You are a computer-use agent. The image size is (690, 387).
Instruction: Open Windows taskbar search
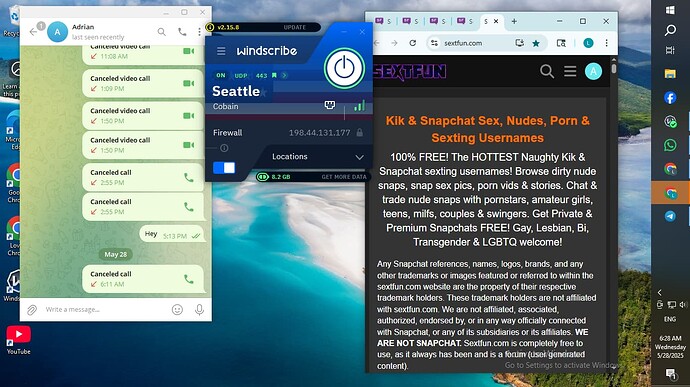(x=670, y=30)
